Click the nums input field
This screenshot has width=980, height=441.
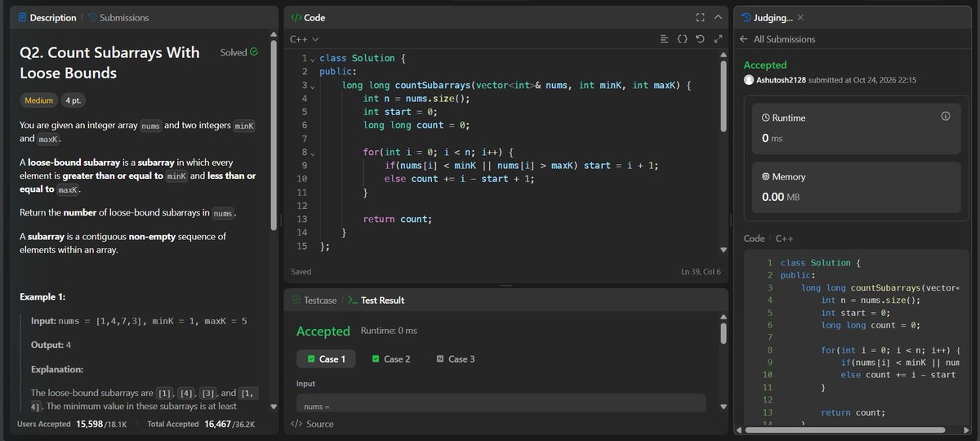[x=501, y=403]
